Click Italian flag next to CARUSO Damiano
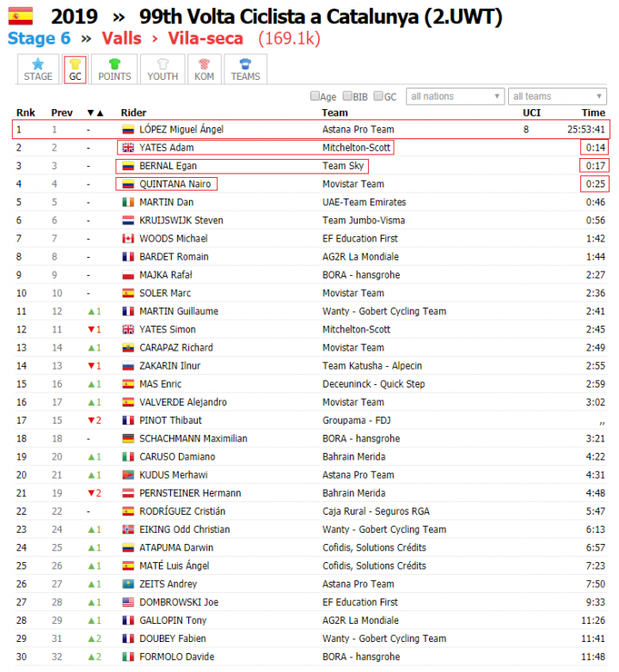Viewport: 619px width, 672px height. (x=128, y=457)
